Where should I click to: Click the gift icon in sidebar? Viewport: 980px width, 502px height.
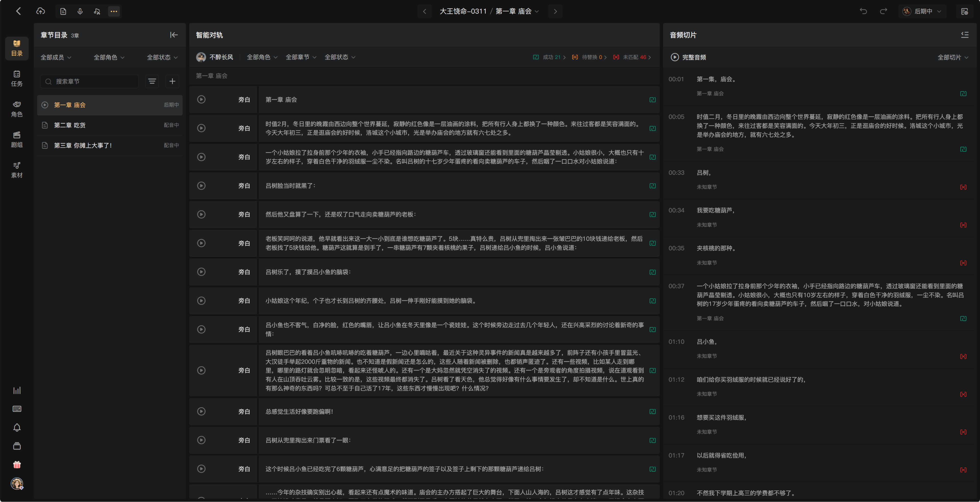(17, 464)
